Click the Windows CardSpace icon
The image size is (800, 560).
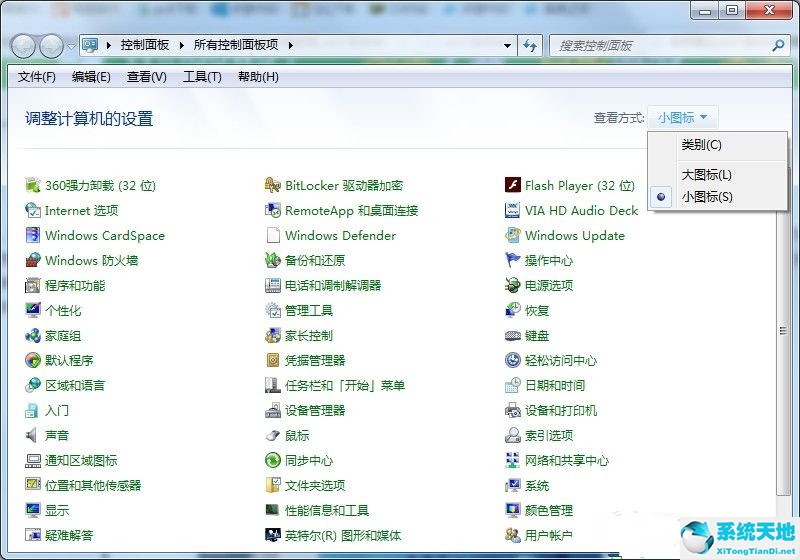point(33,235)
